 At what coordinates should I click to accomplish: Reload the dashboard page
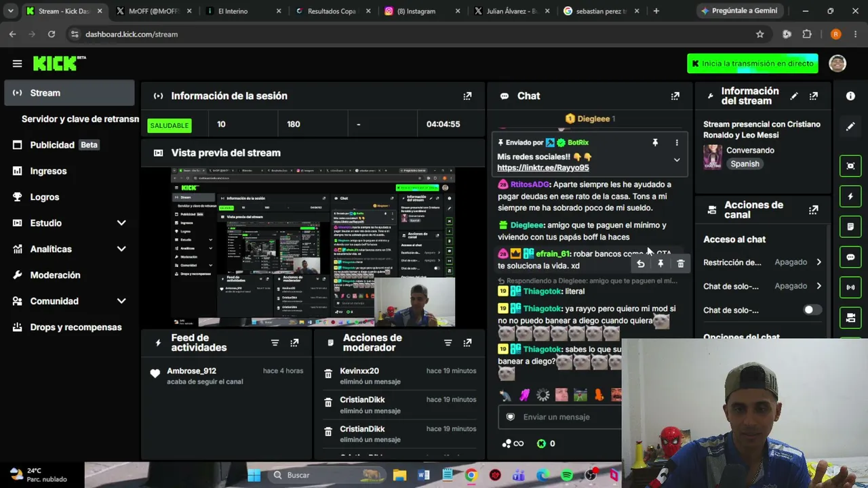click(x=51, y=34)
